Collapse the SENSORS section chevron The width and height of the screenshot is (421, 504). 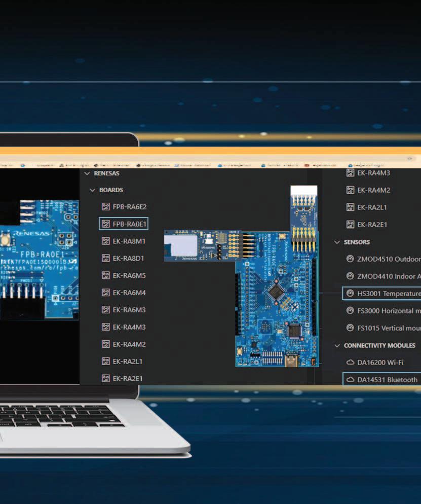click(x=337, y=242)
